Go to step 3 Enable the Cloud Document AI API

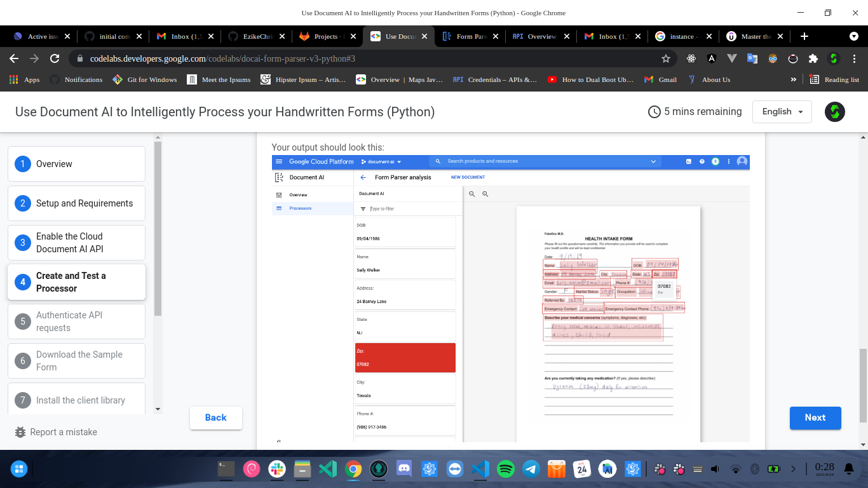click(76, 243)
